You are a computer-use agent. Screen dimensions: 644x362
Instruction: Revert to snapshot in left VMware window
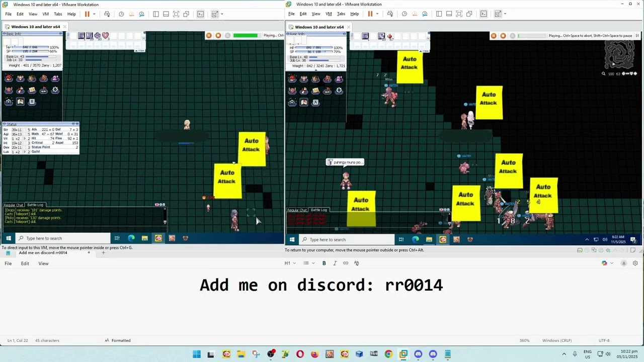[x=131, y=14]
